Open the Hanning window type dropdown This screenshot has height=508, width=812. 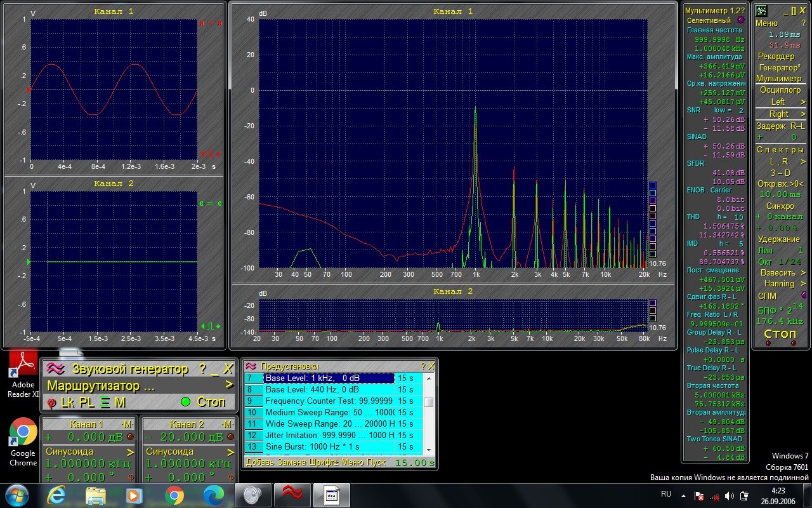coord(803,283)
